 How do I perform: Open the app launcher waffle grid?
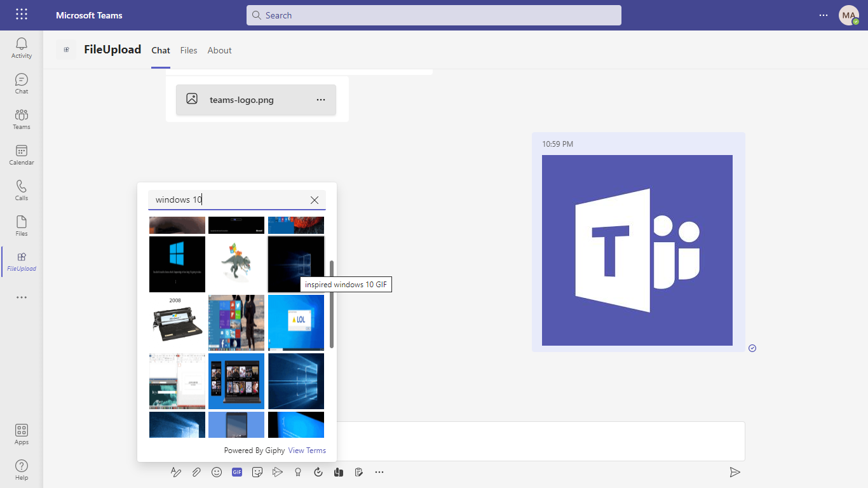pyautogui.click(x=22, y=15)
